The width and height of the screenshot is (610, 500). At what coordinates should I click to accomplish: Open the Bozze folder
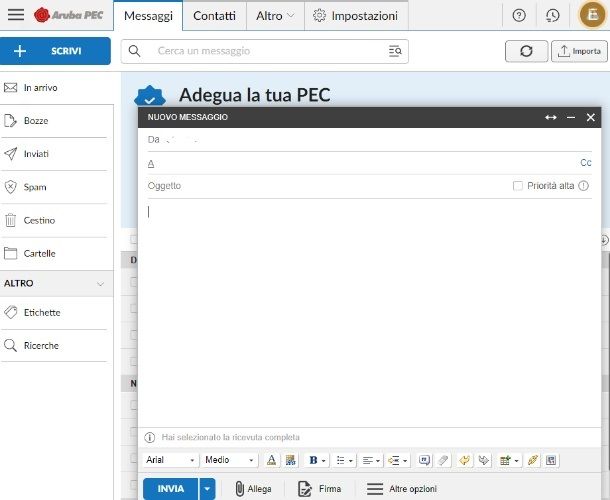pyautogui.click(x=54, y=121)
